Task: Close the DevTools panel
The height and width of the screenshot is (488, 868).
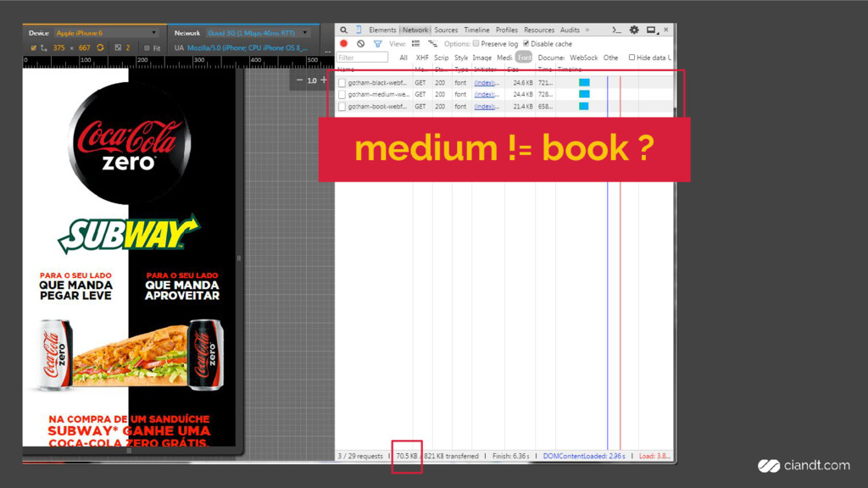Action: tap(666, 30)
